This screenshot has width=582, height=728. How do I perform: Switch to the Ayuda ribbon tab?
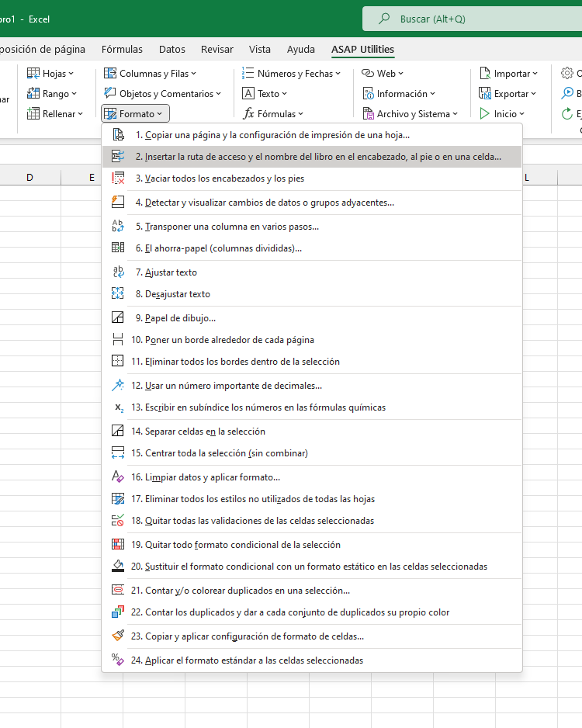pyautogui.click(x=301, y=49)
